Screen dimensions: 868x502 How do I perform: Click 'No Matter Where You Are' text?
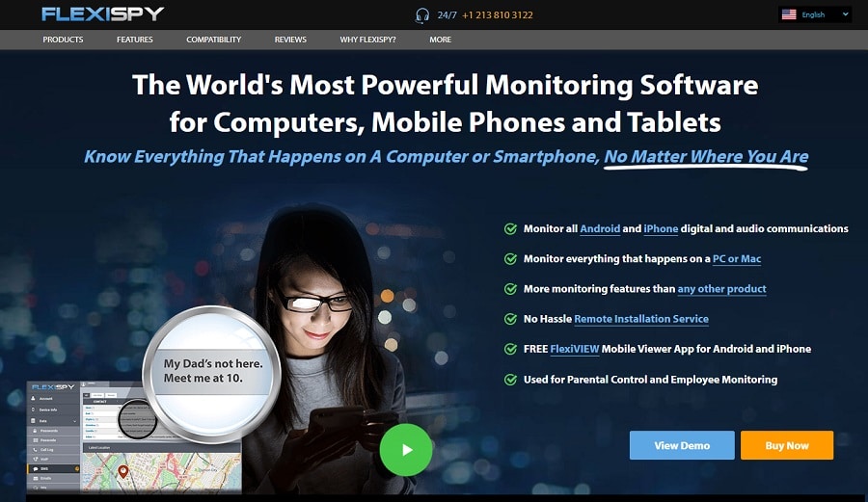[706, 156]
